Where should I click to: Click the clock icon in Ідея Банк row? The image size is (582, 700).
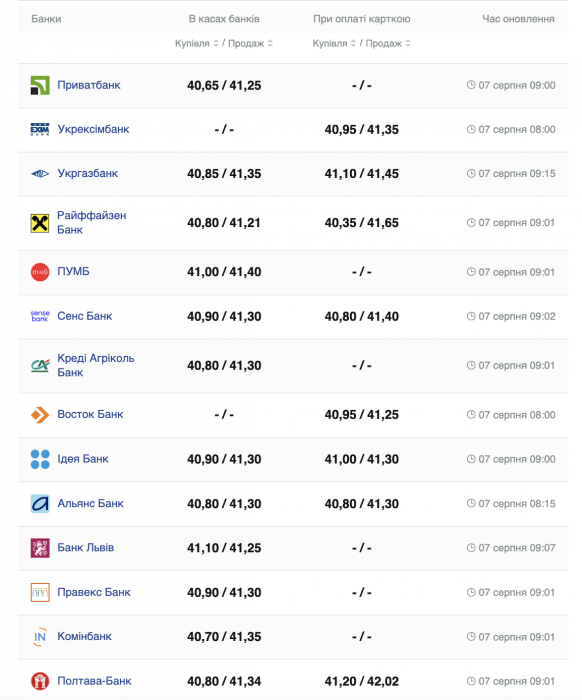pos(471,459)
